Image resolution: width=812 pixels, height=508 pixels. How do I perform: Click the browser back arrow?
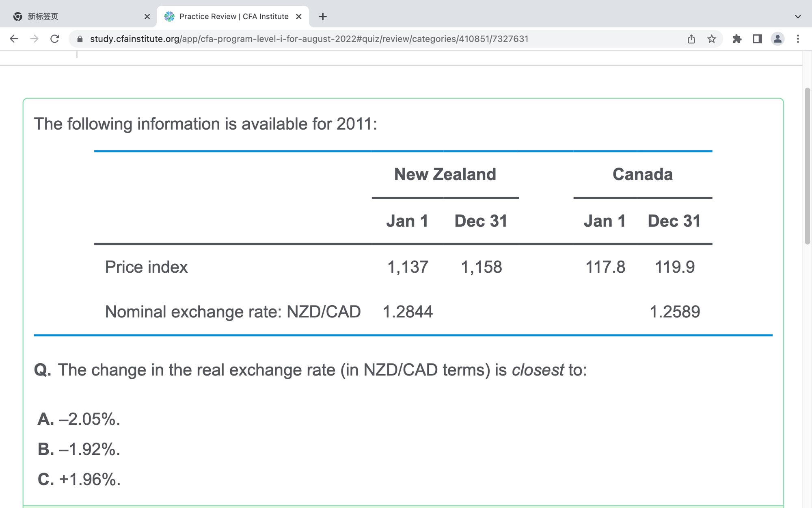point(14,39)
